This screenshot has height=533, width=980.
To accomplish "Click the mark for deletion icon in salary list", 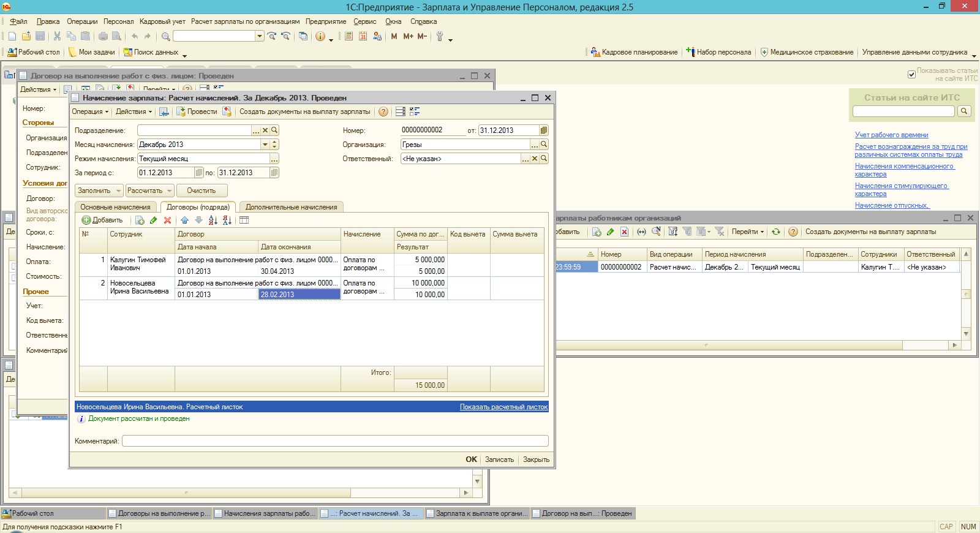I will click(x=624, y=232).
